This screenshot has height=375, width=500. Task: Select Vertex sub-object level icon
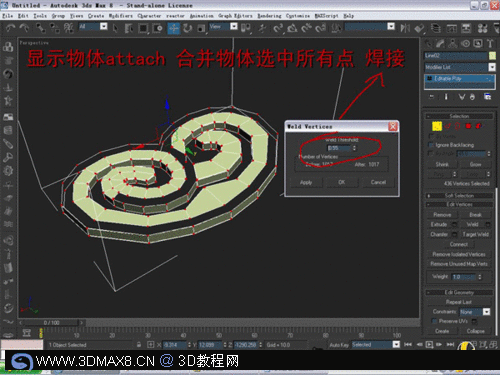(x=437, y=126)
